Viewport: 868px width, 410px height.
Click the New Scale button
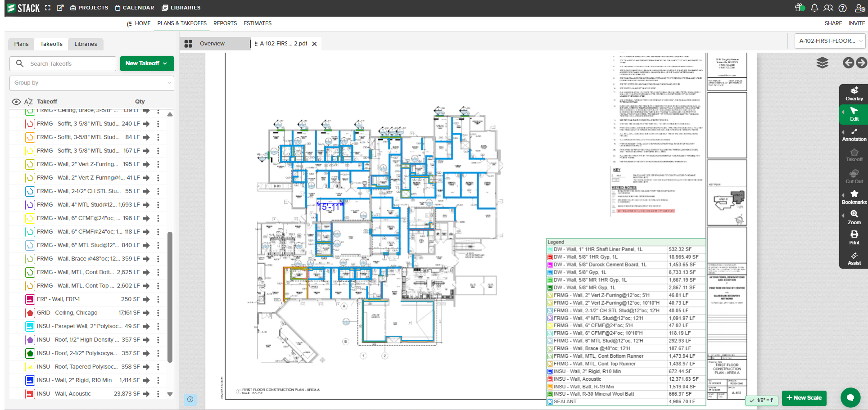click(x=804, y=398)
